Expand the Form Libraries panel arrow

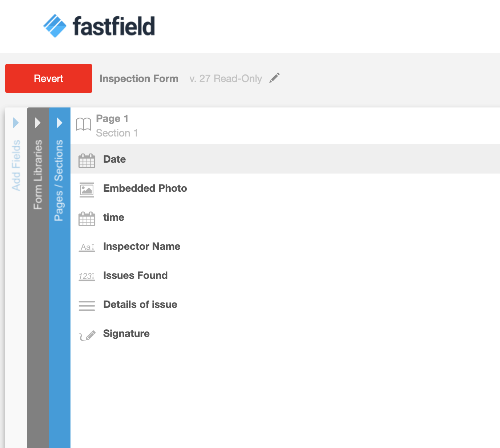click(x=37, y=123)
